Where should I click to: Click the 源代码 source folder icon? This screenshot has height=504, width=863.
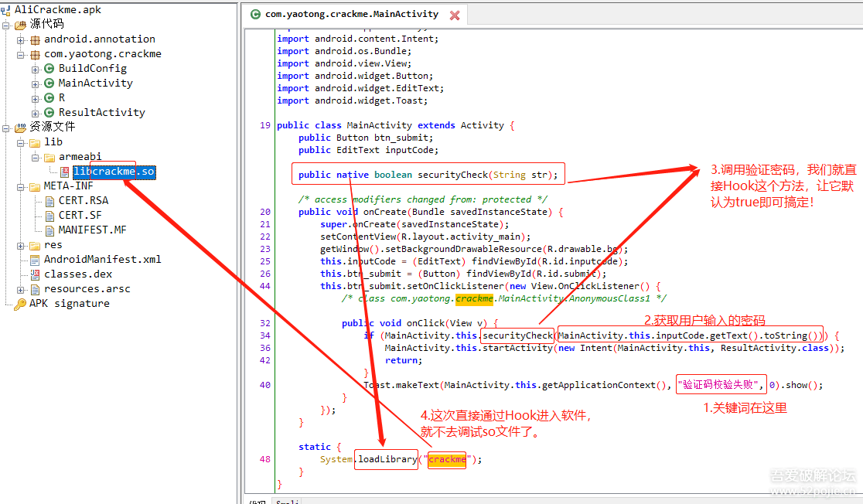[x=20, y=25]
